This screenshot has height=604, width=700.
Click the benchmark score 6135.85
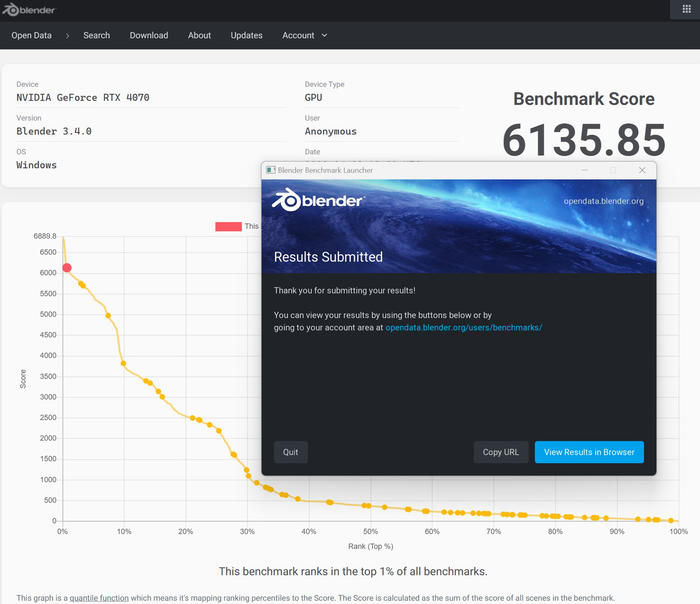pos(584,140)
